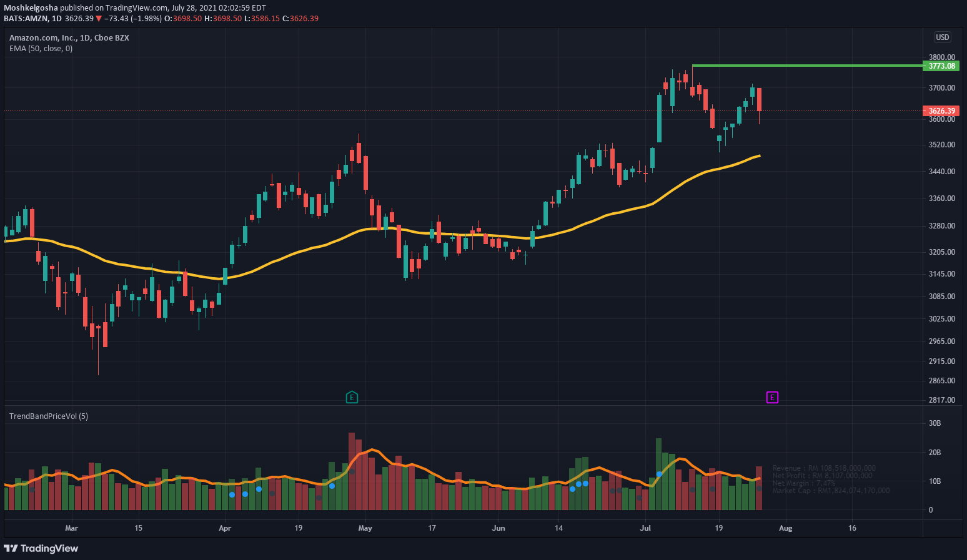Click the 10B volume axis label
Screen dimensions: 967x560
tap(935, 481)
